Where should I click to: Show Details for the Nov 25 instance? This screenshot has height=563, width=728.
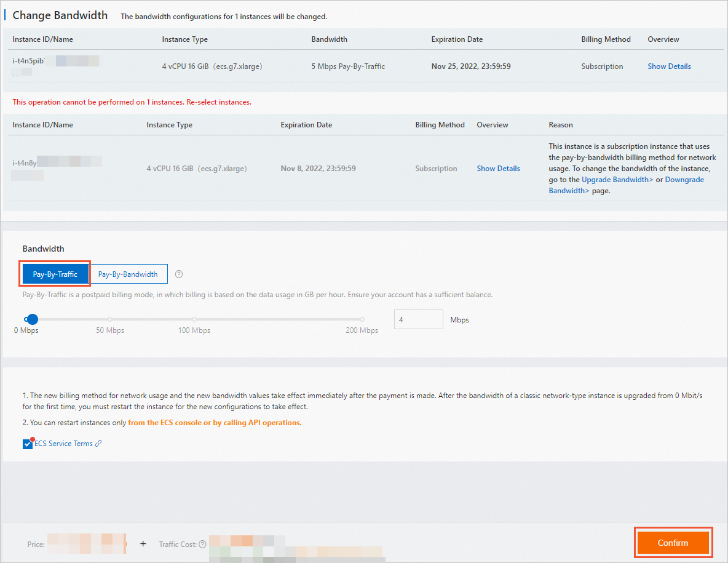tap(669, 66)
